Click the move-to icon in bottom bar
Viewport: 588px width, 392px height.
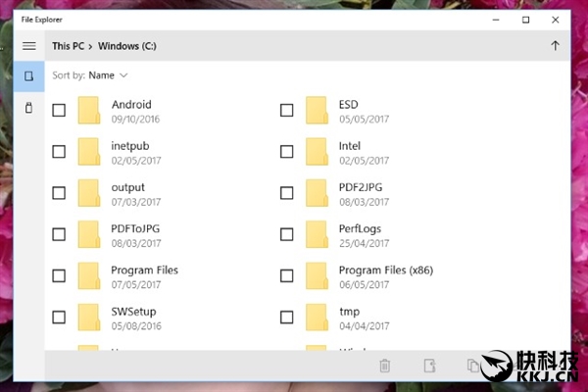(430, 366)
